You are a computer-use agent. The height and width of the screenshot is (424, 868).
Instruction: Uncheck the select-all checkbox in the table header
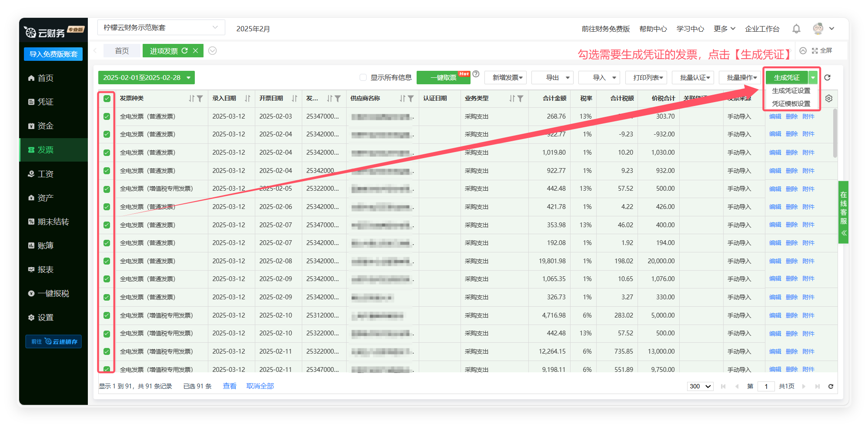click(x=107, y=99)
